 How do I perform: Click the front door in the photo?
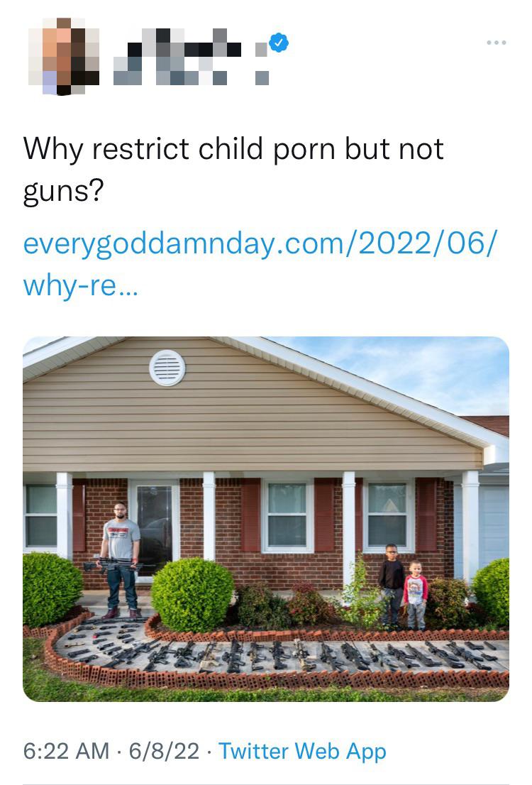coord(154,529)
